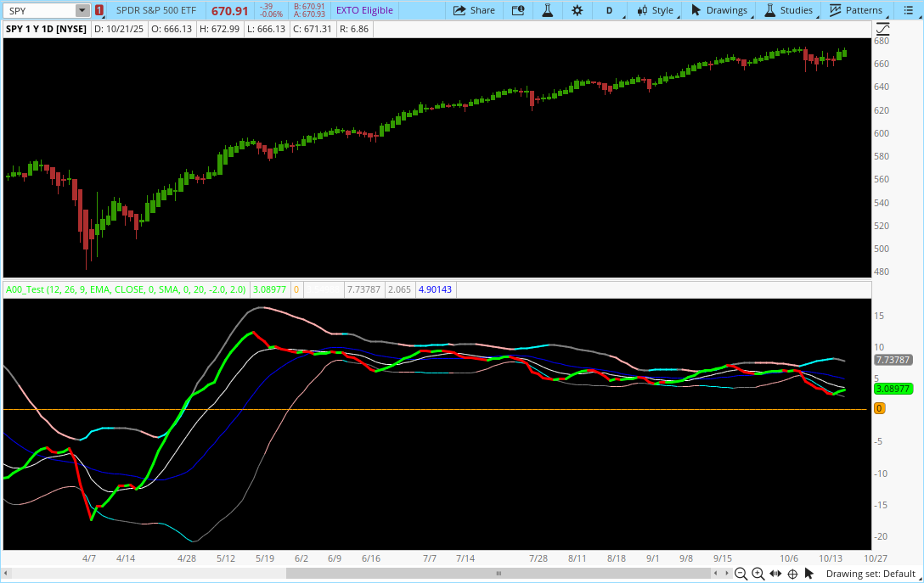
Task: Select the crosshair cursor icon
Action: pos(792,575)
